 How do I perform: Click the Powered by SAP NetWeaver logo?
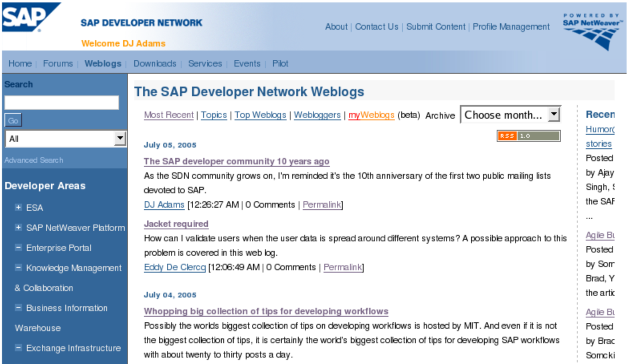[592, 32]
